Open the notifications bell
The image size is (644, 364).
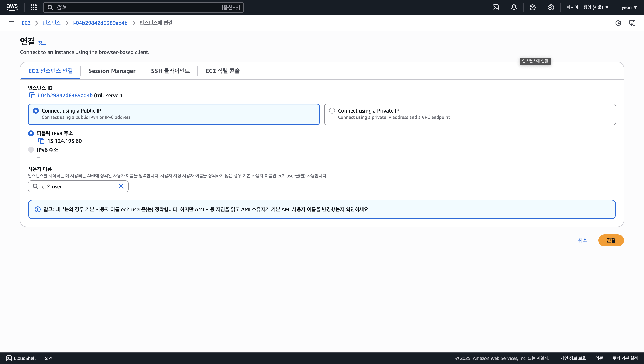514,7
